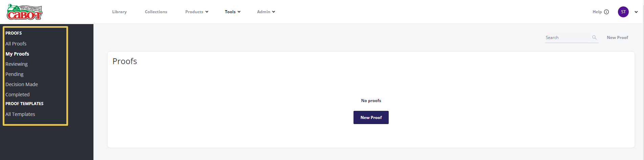Select My Proofs in the sidebar
This screenshot has width=644, height=160.
pos(17,54)
